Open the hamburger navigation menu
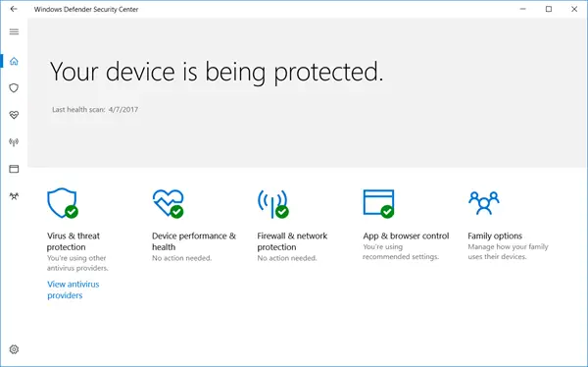The image size is (588, 367). [14, 31]
